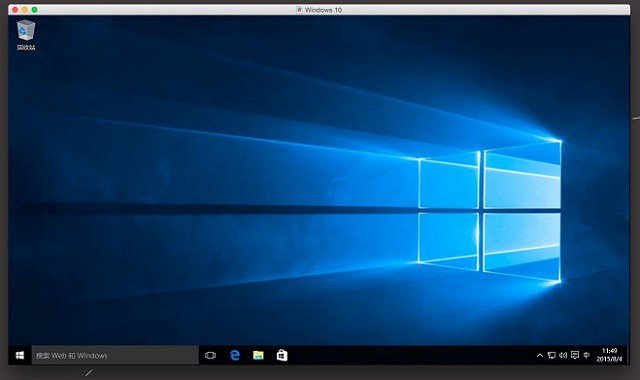
Task: Open the network status tray icon
Action: (551, 356)
